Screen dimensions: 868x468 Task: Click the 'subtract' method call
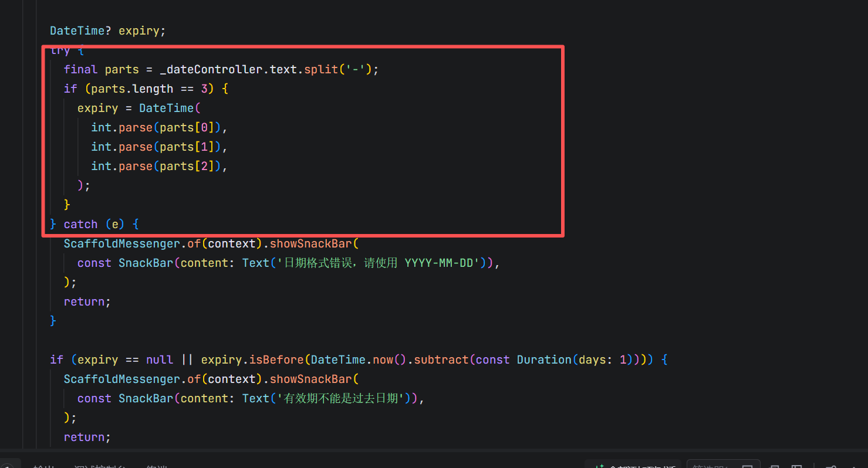(442, 360)
